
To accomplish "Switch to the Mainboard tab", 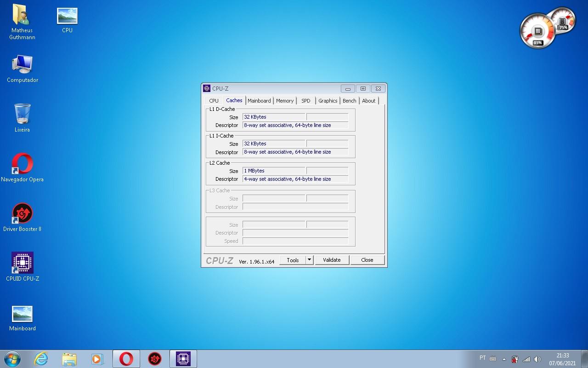I will click(x=259, y=101).
